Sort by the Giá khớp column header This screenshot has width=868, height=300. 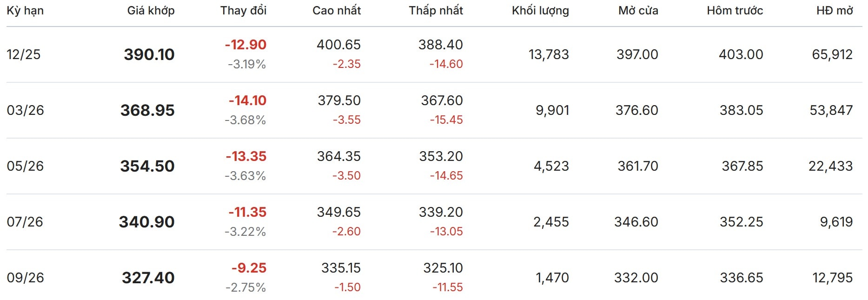151,11
